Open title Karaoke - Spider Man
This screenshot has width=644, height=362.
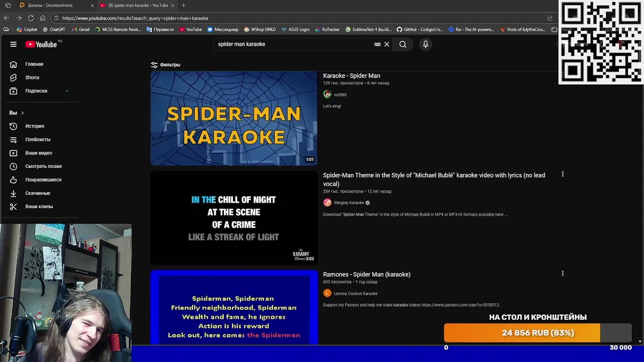point(352,76)
